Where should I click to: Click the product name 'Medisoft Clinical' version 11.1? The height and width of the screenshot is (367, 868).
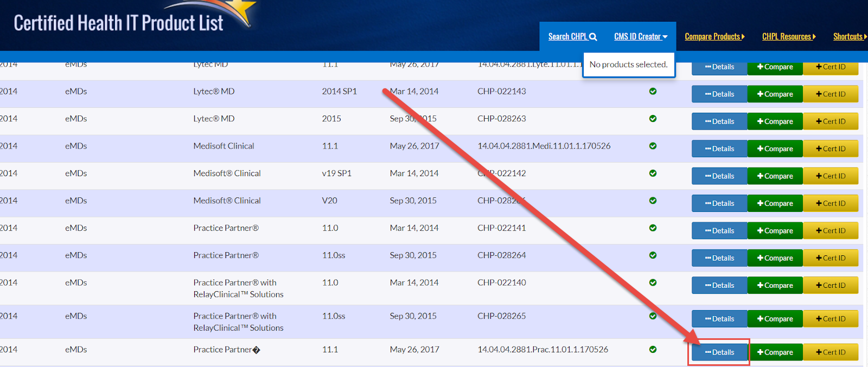(x=224, y=146)
